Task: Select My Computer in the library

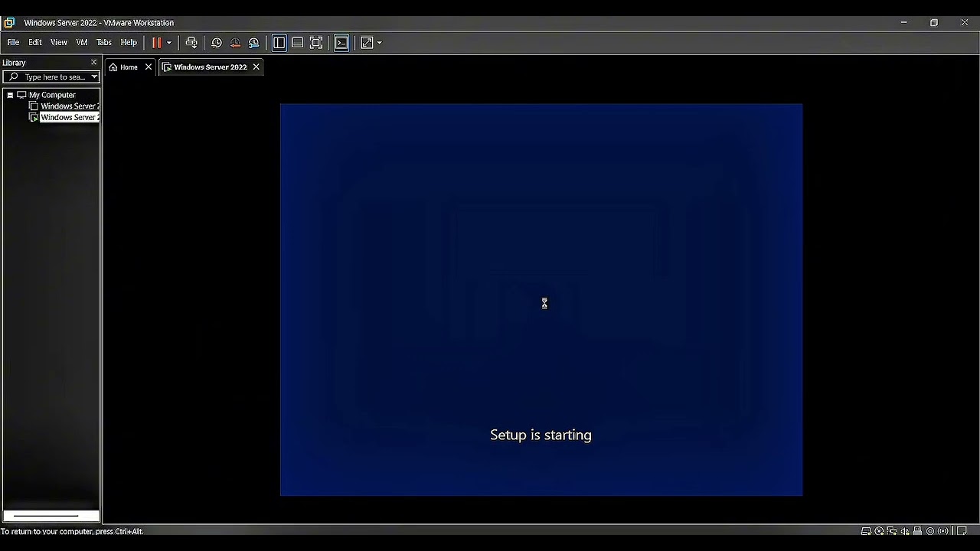Action: 52,95
